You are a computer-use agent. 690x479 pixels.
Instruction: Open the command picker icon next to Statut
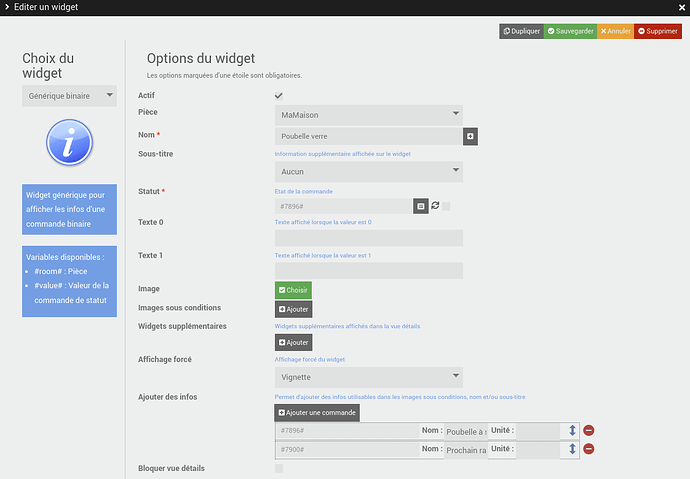click(x=421, y=206)
